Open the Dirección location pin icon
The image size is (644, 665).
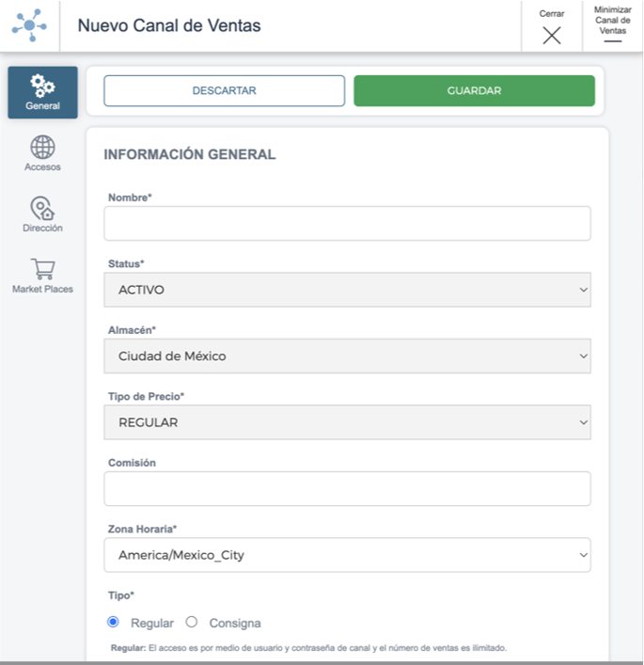42,208
